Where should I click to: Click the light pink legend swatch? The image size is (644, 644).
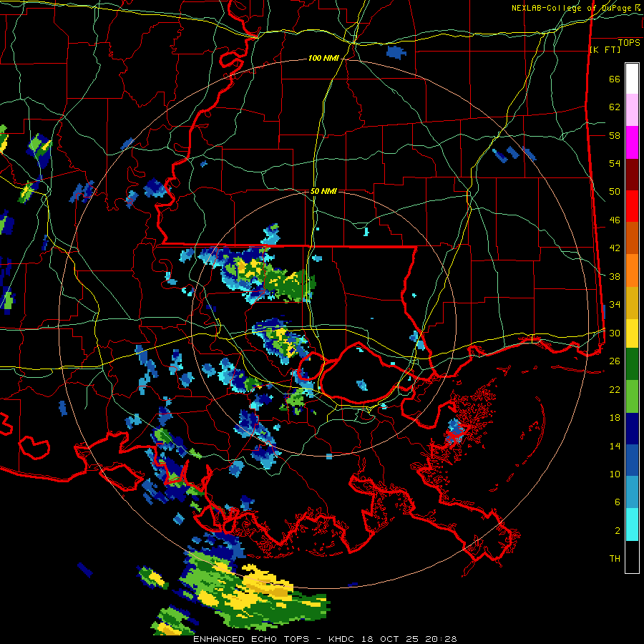tap(632, 109)
